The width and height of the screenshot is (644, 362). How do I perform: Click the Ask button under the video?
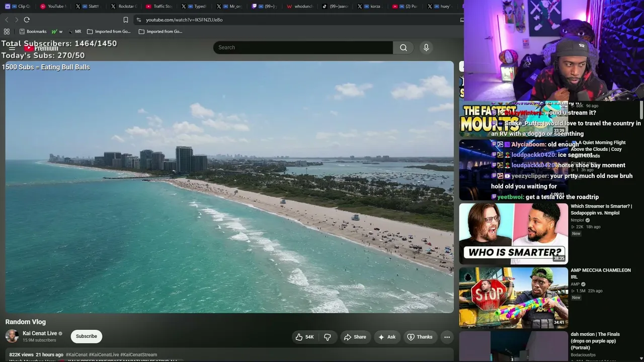(386, 337)
